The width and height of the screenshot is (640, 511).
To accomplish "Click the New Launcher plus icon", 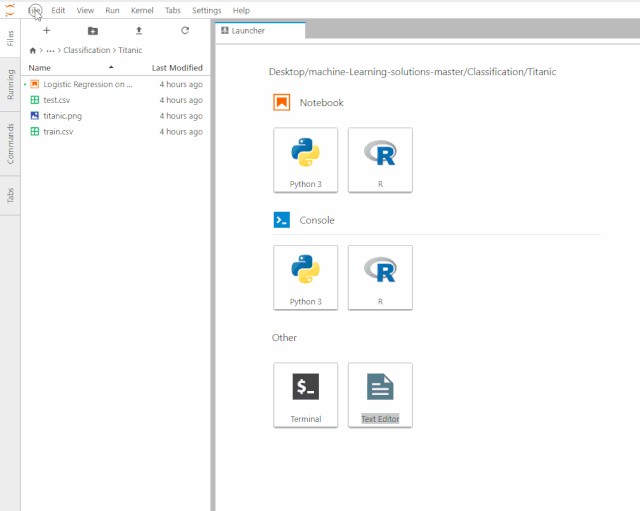I will click(x=47, y=31).
